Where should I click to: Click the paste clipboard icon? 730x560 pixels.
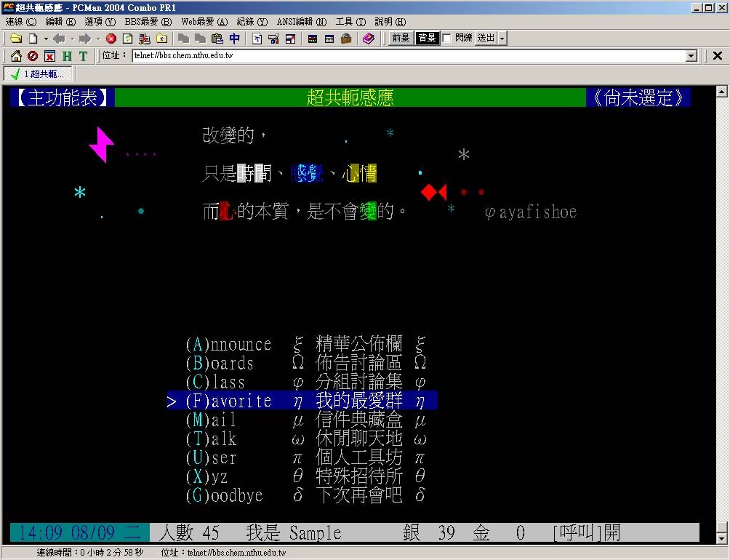(x=217, y=39)
